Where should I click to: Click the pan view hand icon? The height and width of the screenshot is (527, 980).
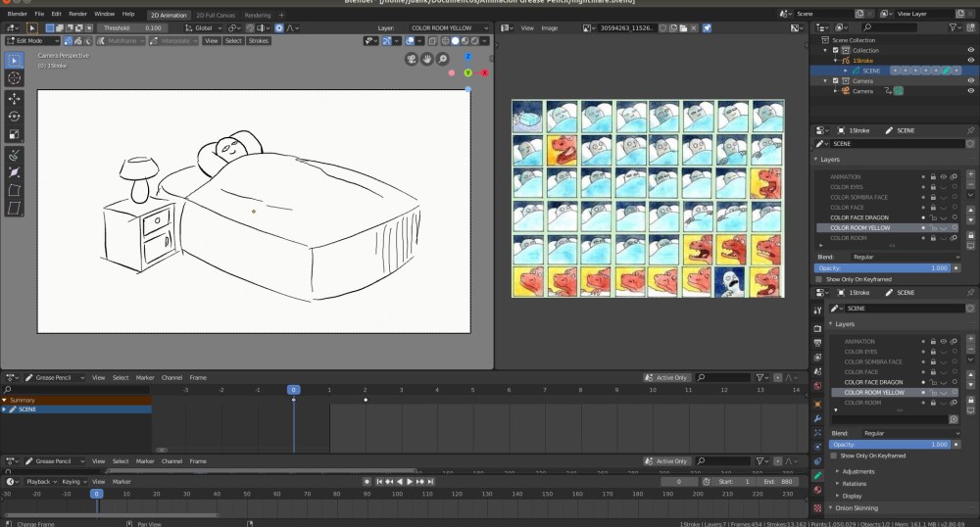[429, 60]
